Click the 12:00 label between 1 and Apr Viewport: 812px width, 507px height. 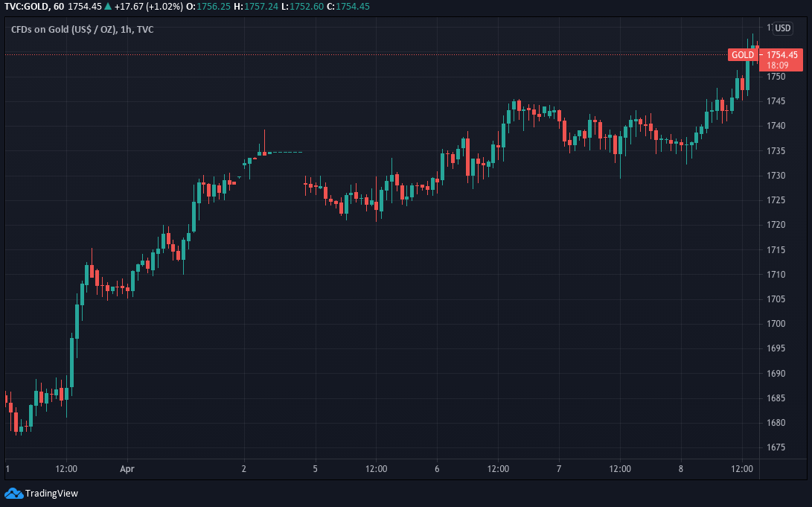click(x=66, y=469)
